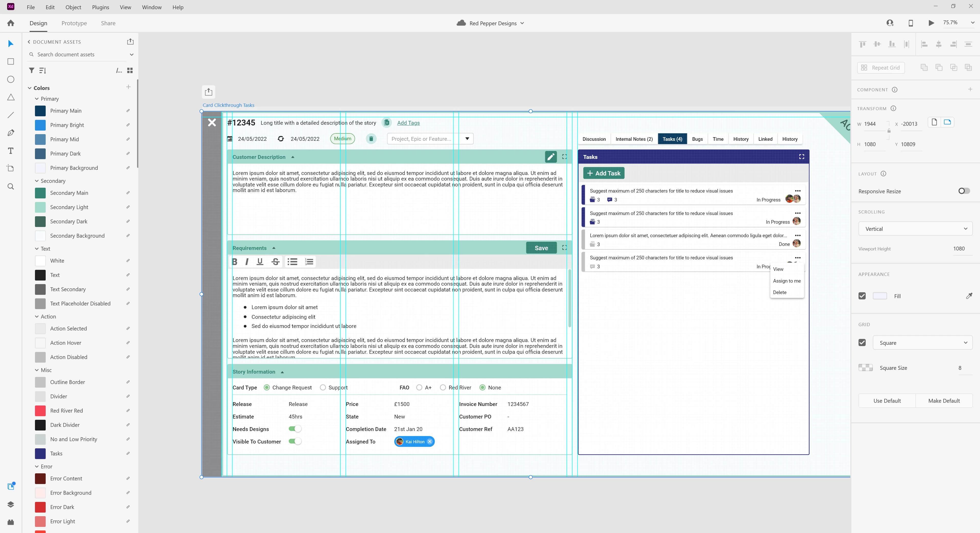Select the Artboard tool

click(11, 168)
